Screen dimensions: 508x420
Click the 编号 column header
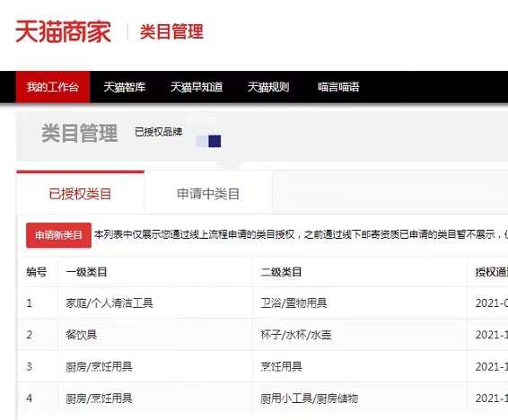(36, 272)
